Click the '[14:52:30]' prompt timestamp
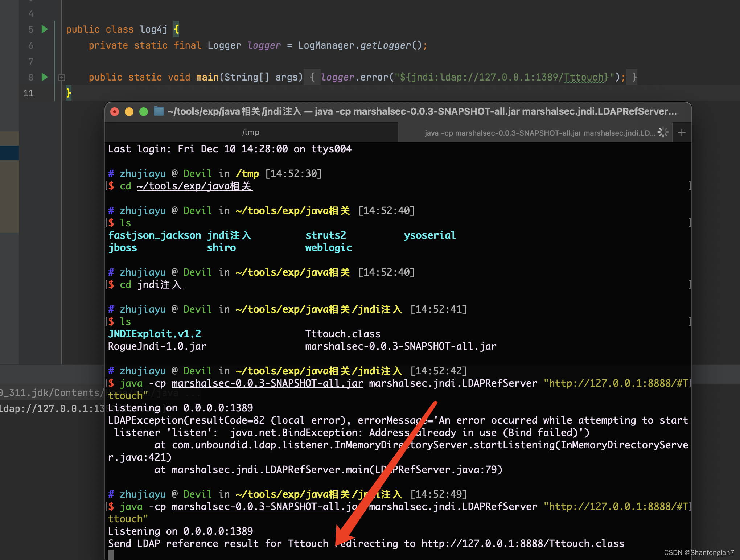This screenshot has width=740, height=560. 293,173
